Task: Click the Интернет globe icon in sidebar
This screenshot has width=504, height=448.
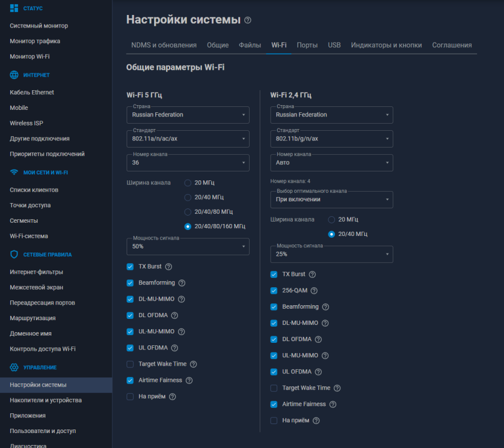Action: coord(14,75)
